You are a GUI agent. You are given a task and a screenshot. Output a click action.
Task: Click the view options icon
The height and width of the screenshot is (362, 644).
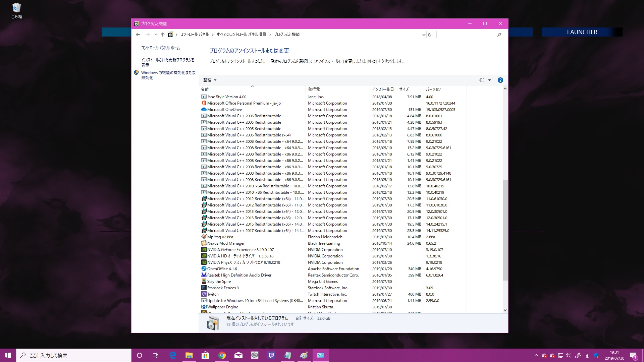pos(482,80)
